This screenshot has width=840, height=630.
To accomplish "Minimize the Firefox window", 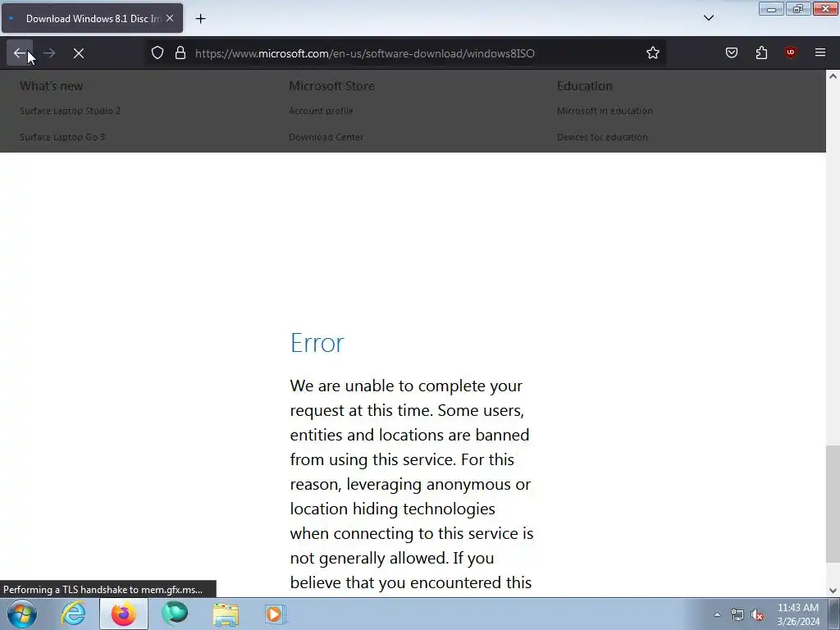I will pyautogui.click(x=771, y=8).
